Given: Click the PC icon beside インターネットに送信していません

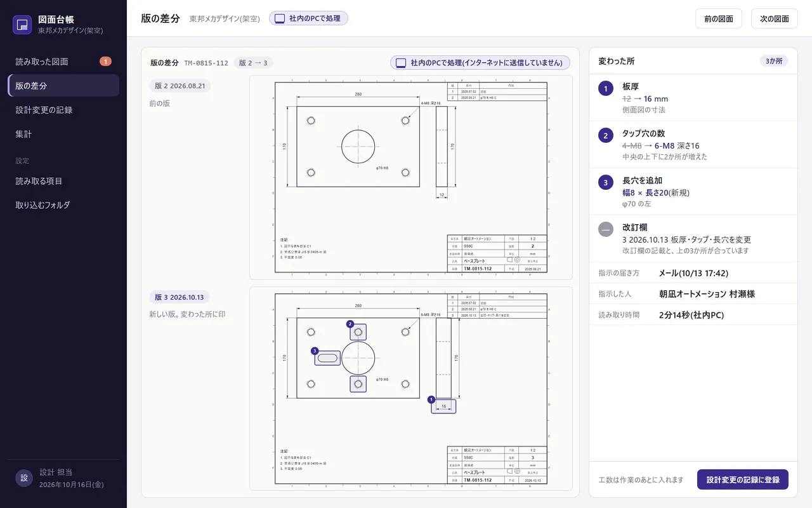Looking at the screenshot, I should pos(400,63).
